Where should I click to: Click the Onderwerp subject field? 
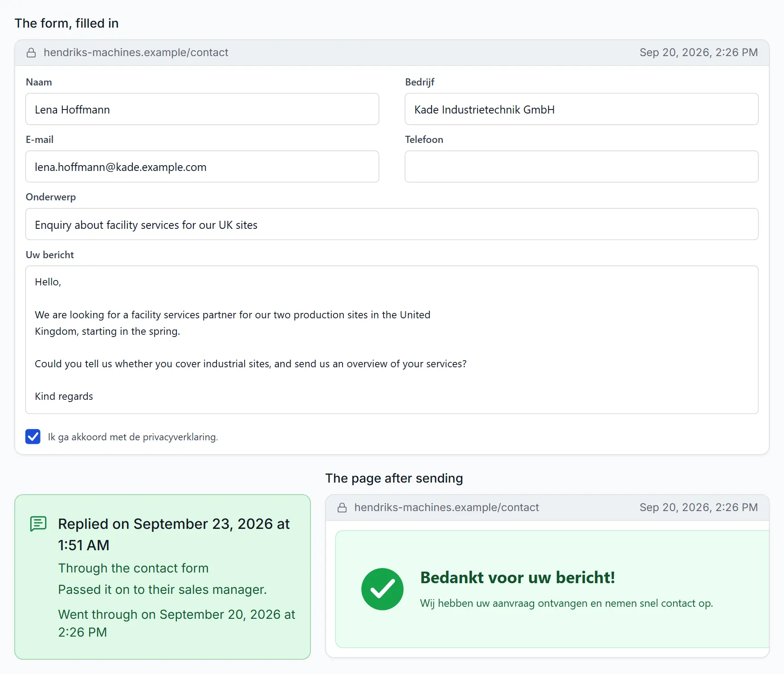click(x=392, y=224)
